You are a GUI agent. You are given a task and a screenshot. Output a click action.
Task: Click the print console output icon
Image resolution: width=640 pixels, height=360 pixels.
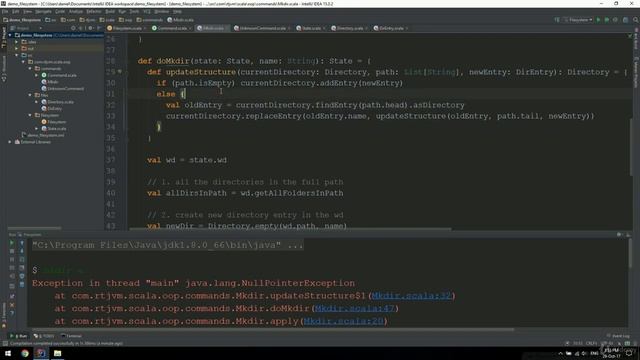pos(22,276)
